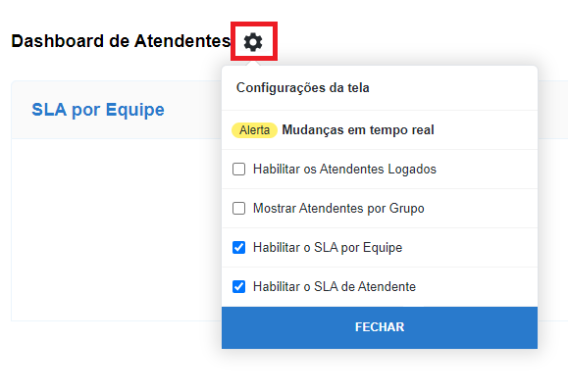568x392 pixels.
Task: Click the word Equipe in the blue card heading
Action: 135,110
